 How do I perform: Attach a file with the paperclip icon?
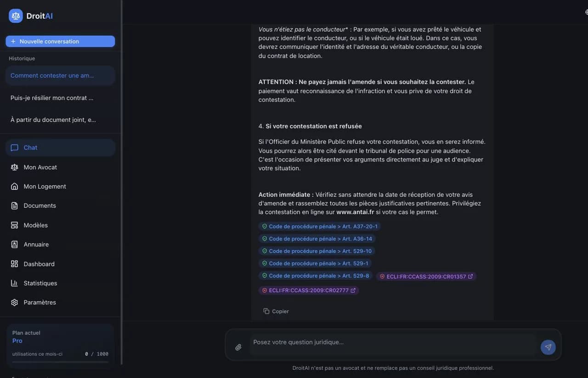[238, 347]
